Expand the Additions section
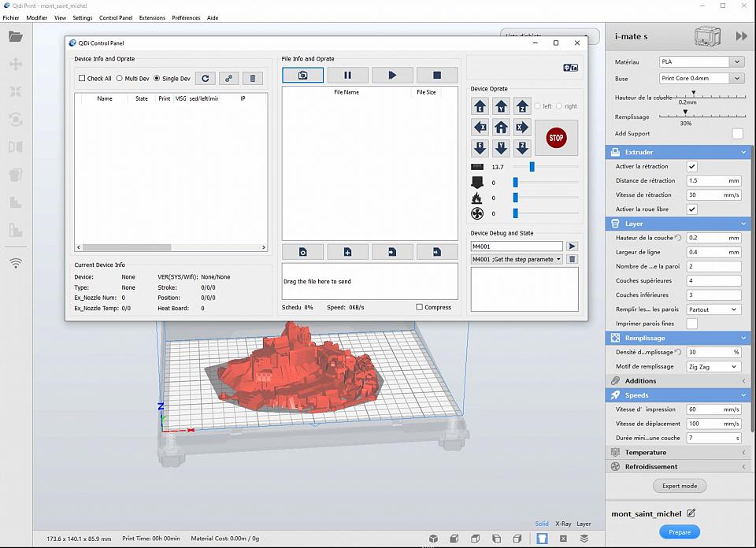 [678, 381]
